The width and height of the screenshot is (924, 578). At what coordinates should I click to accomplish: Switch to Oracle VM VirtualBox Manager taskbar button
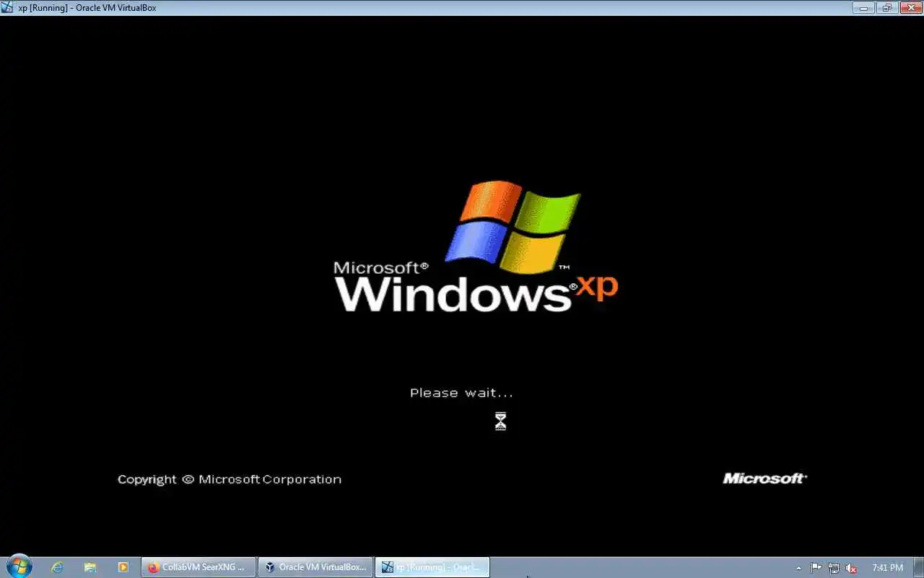tap(315, 567)
